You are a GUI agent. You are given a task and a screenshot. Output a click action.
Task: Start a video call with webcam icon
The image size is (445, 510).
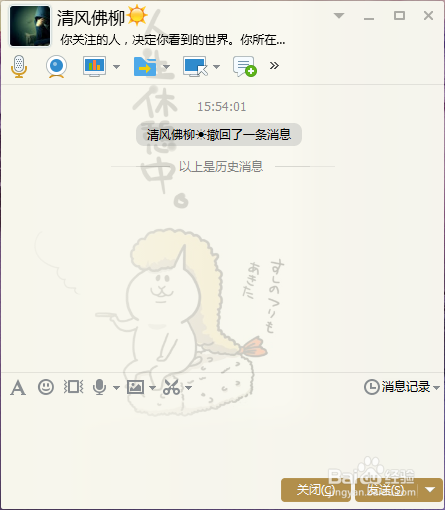coord(56,66)
